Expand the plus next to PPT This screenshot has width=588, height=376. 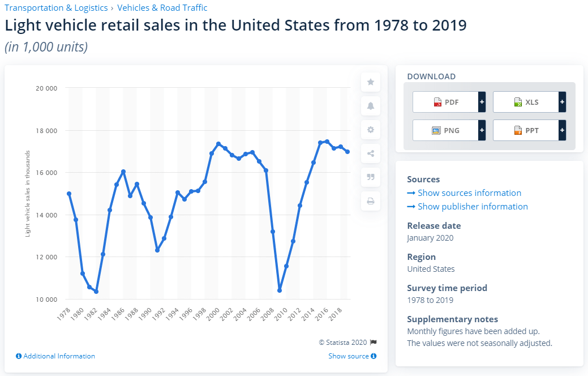click(x=563, y=130)
